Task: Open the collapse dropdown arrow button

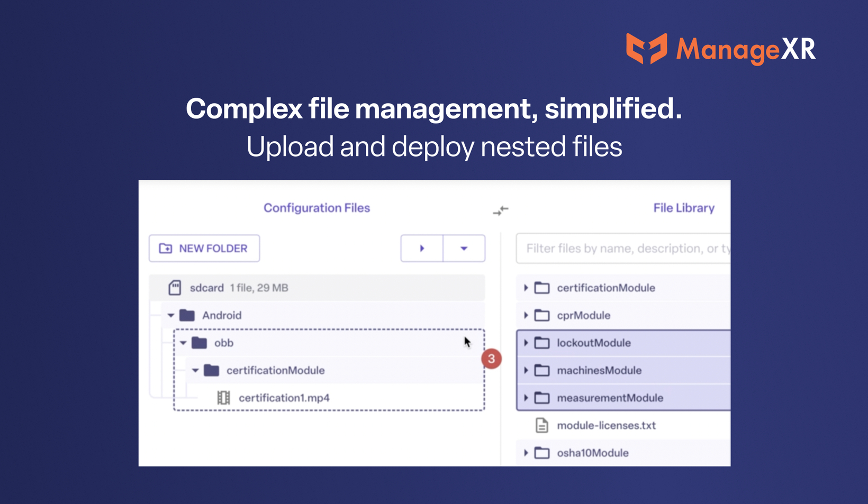Action: click(464, 249)
